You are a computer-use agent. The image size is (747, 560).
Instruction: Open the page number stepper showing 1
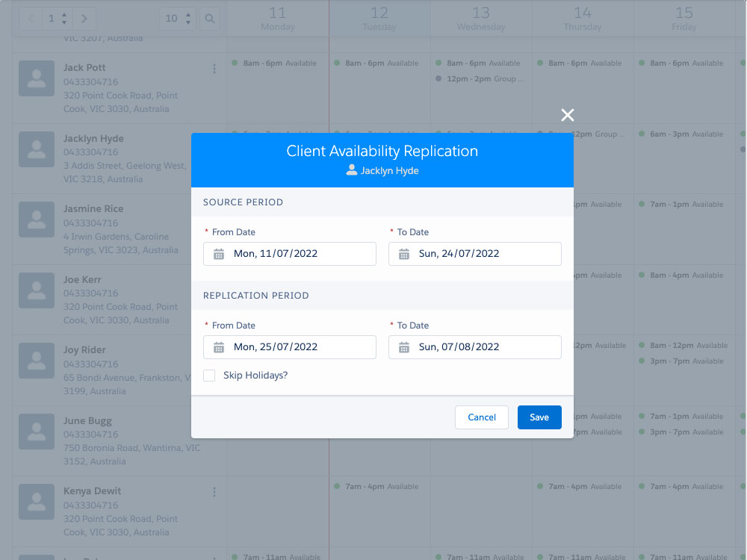point(57,18)
